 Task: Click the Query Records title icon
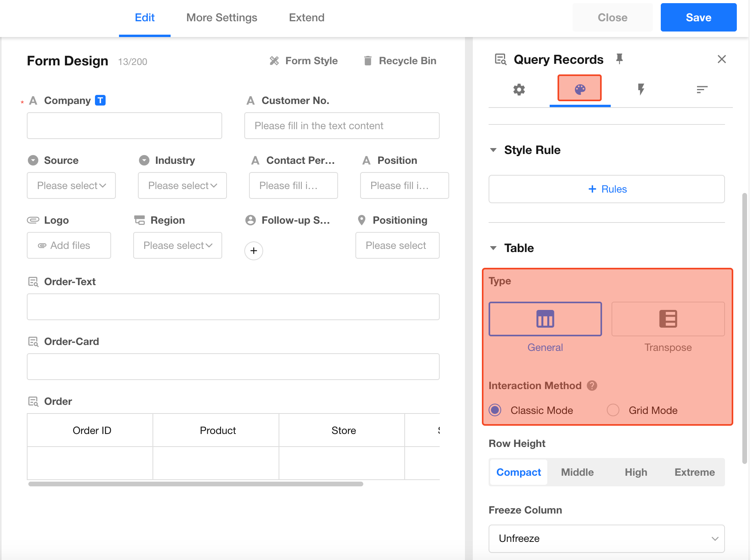pos(500,59)
